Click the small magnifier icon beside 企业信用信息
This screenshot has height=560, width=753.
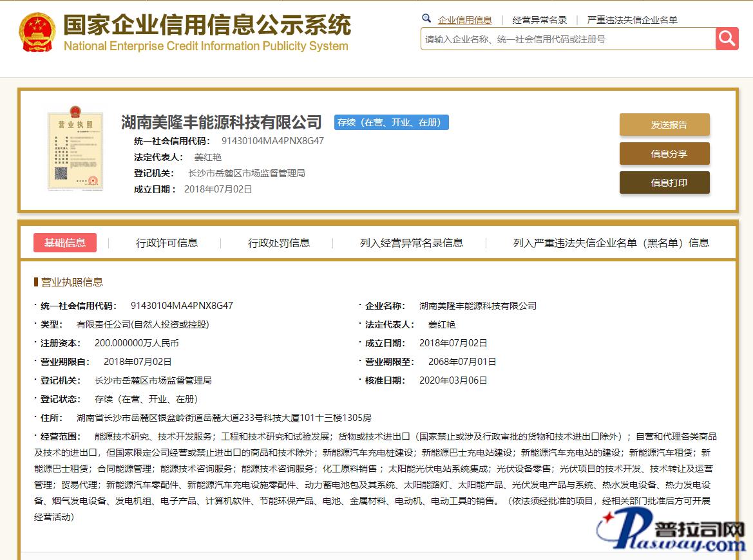(426, 19)
